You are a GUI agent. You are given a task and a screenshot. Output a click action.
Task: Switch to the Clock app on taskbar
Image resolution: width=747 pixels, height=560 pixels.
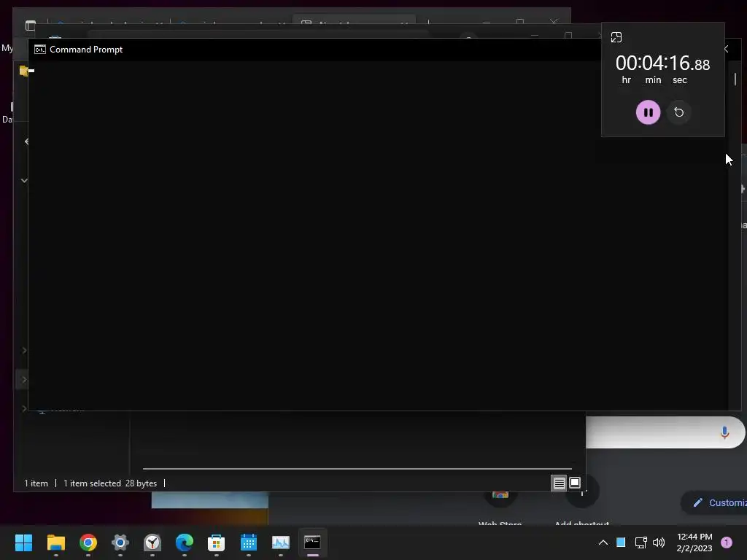152,542
